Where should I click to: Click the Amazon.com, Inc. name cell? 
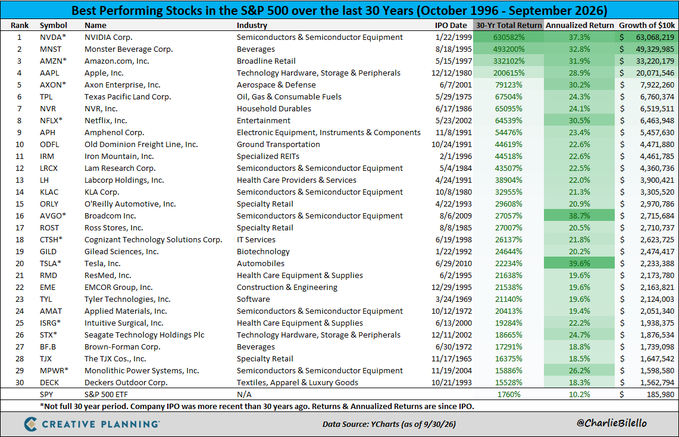click(x=116, y=61)
